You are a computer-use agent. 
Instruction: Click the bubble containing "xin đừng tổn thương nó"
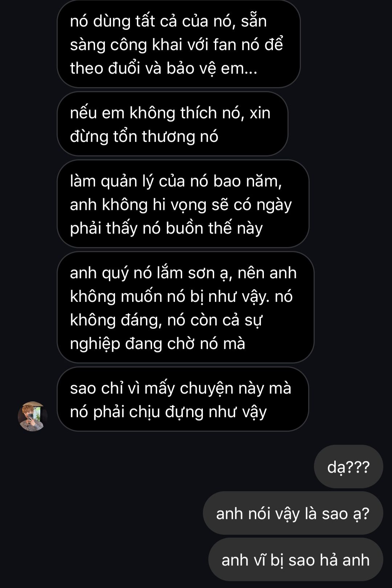(x=172, y=124)
